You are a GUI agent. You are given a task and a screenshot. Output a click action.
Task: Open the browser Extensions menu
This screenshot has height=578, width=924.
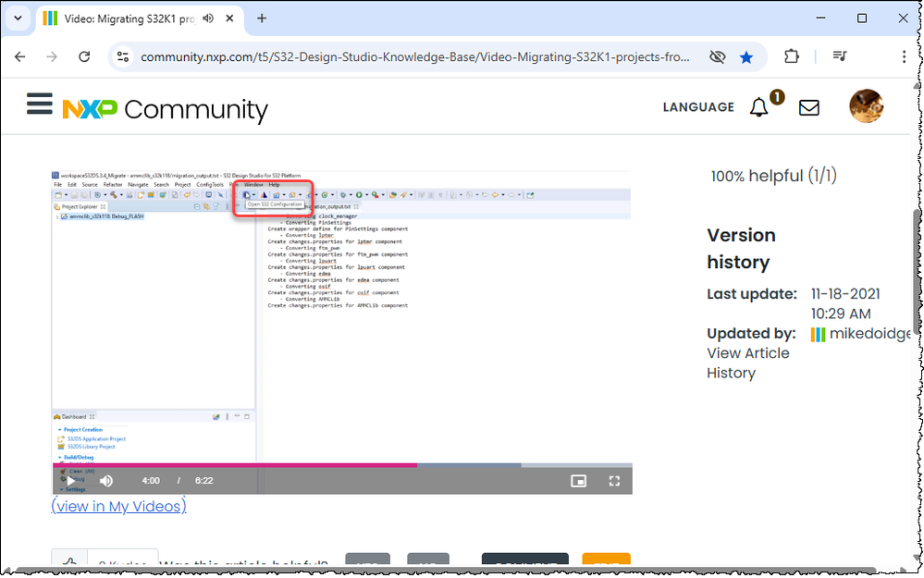pos(792,56)
